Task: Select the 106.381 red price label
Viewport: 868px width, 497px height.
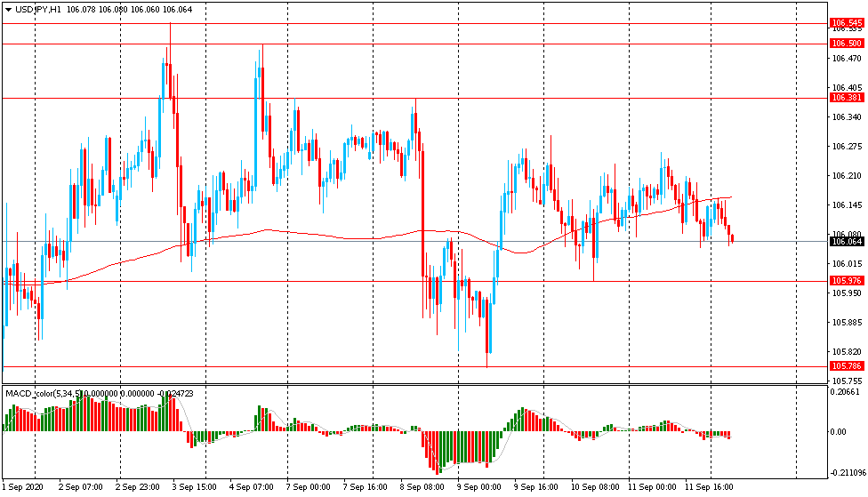Action: coord(846,98)
